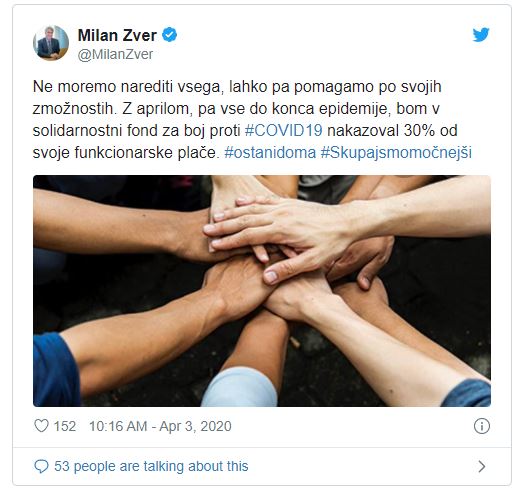Click the Twitter bird logo icon
Viewport: 519px width, 493px height.
pos(481,35)
